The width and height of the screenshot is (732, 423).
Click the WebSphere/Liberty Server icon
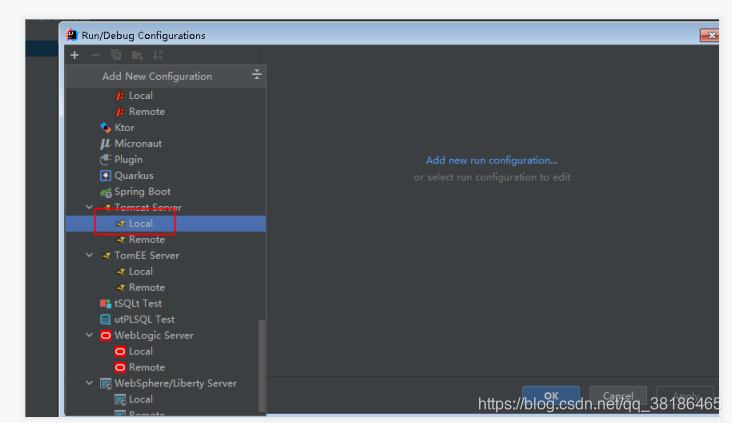coord(106,384)
